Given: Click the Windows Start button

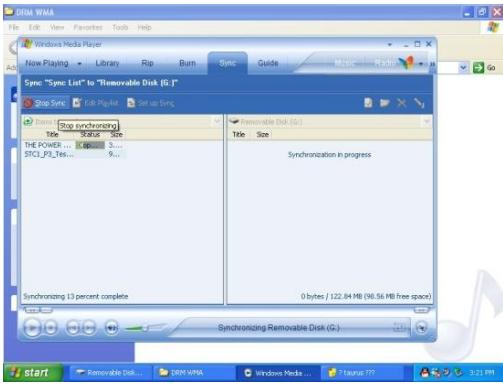Looking at the screenshot, I should pyautogui.click(x=32, y=372).
